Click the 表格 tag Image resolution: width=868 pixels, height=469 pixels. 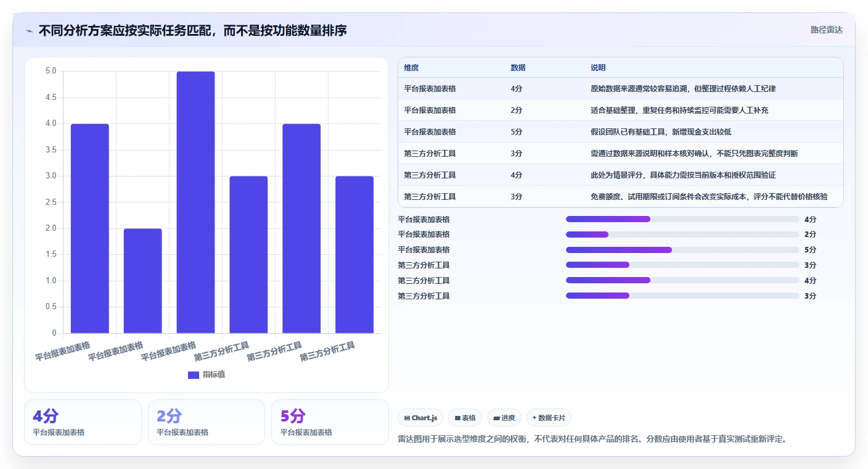coord(465,418)
